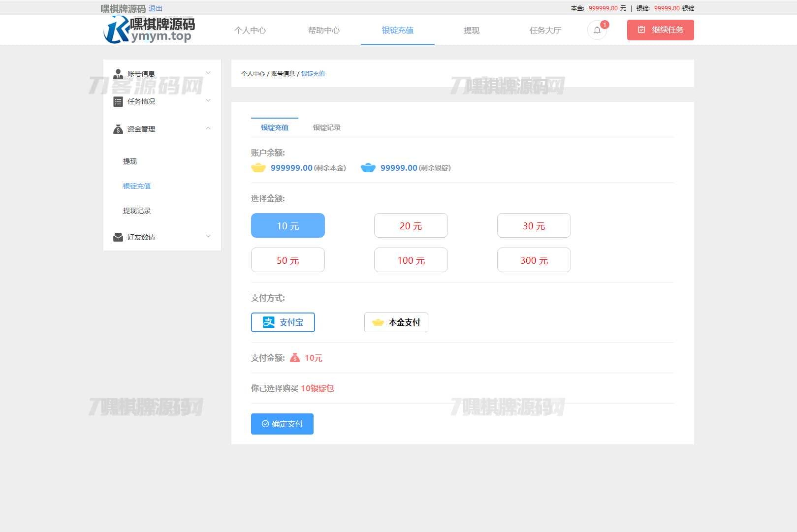Expand the 任务情况 sidebar chevron
Image resolution: width=797 pixels, height=532 pixels.
208,100
